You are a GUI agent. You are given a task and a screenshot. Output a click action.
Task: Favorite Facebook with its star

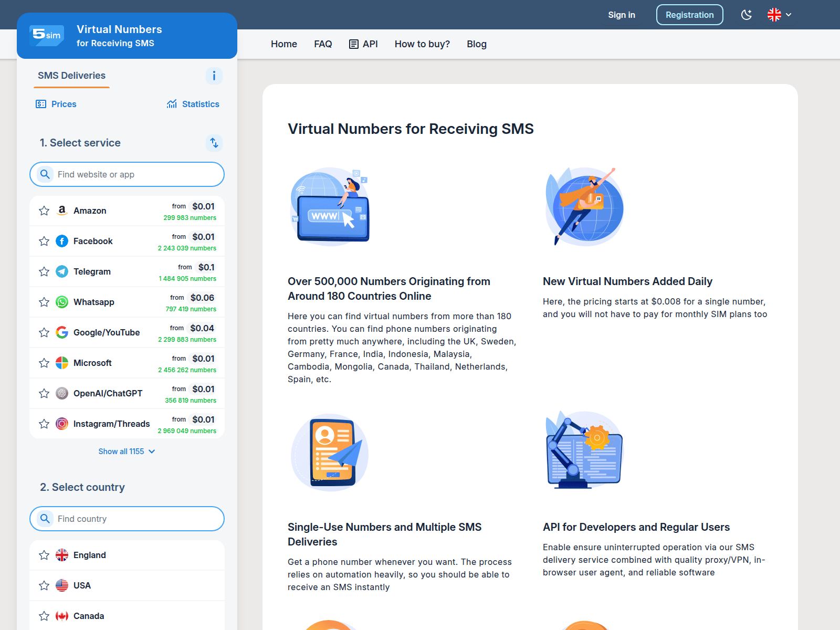(x=44, y=241)
